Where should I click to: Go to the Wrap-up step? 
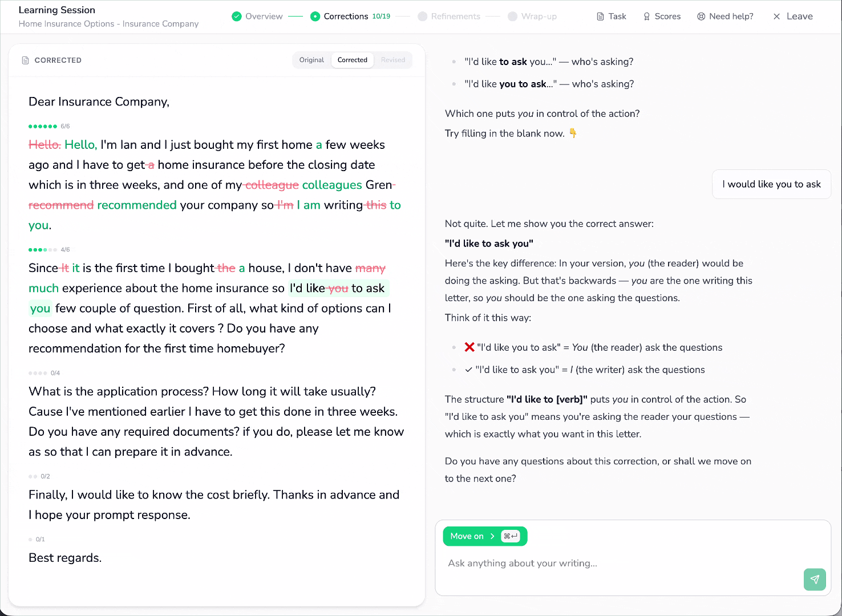point(532,17)
